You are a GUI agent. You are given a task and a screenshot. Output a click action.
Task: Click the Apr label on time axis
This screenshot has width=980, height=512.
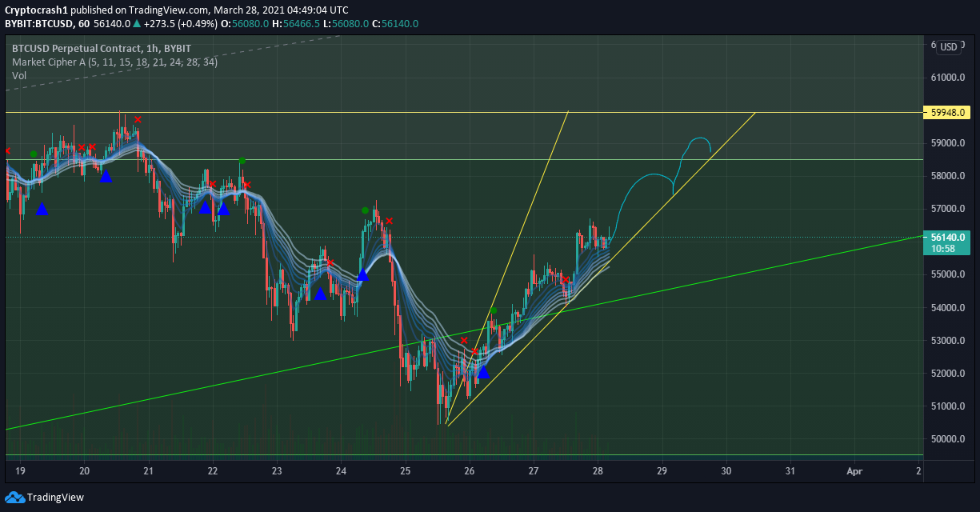coord(855,471)
